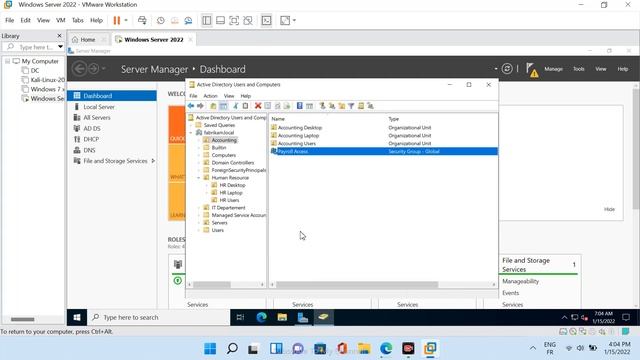
Task: Open File Explorer in guest taskbar
Action: [x=282, y=317]
